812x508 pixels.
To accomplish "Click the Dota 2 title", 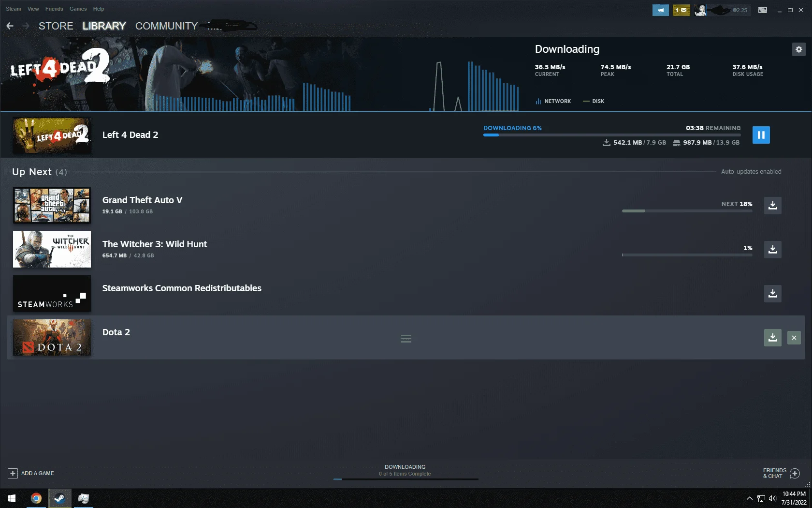I will click(116, 332).
